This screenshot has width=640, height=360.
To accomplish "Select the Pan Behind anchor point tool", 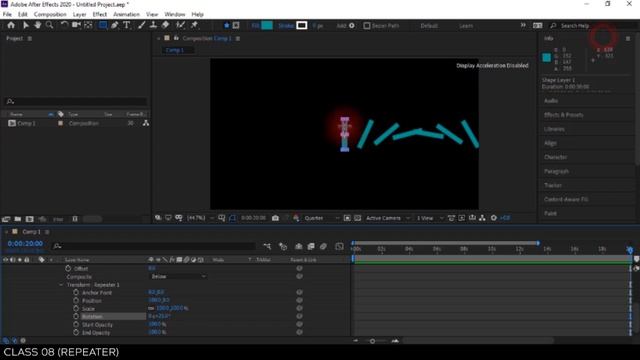I will pyautogui.click(x=88, y=25).
